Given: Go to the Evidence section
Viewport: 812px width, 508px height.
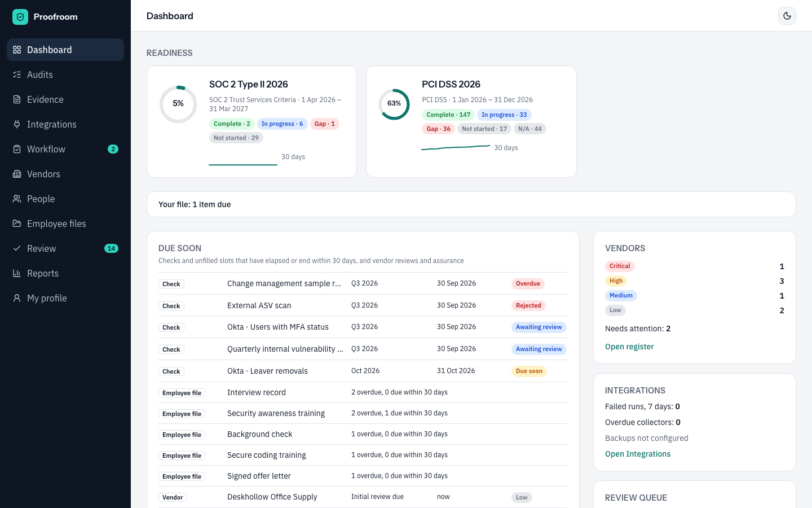Looking at the screenshot, I should [65, 99].
